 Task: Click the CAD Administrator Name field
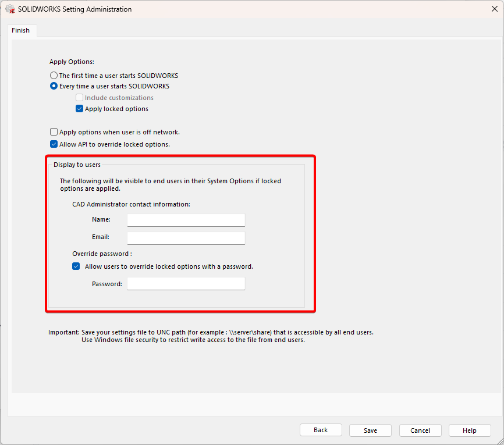186,220
